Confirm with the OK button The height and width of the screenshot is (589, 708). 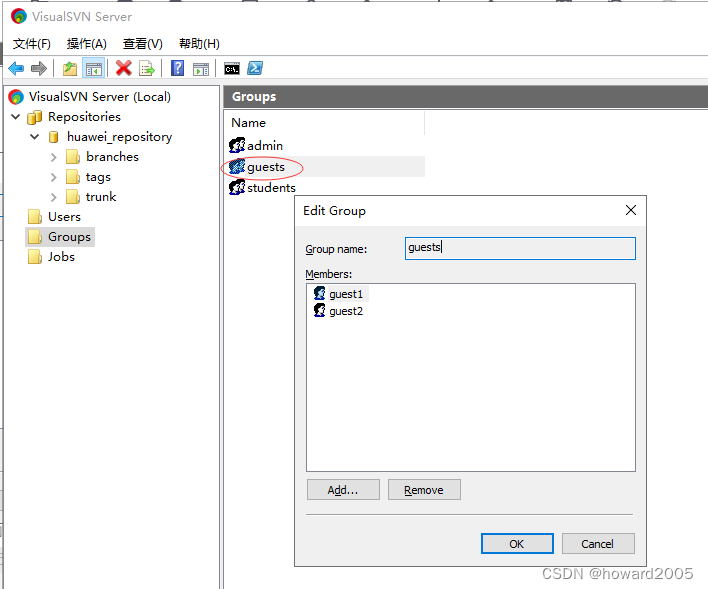click(x=517, y=544)
